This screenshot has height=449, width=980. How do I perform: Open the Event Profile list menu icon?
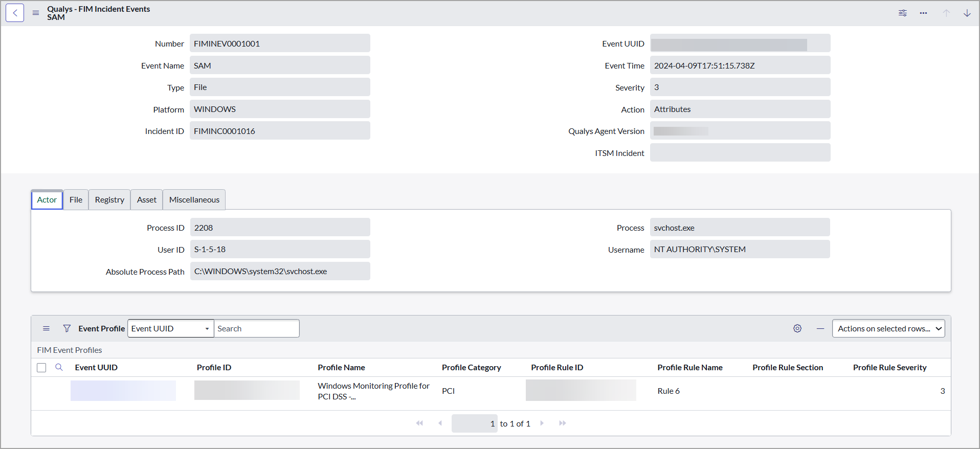[46, 328]
